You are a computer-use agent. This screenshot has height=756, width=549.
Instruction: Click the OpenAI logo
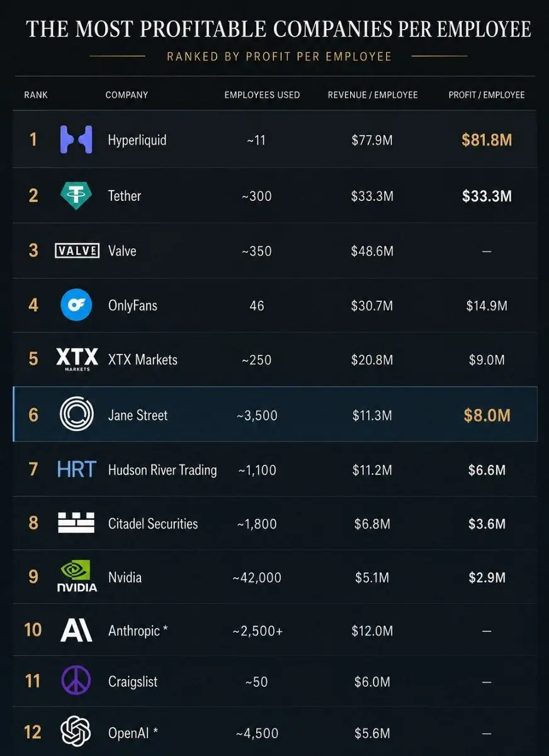[76, 733]
